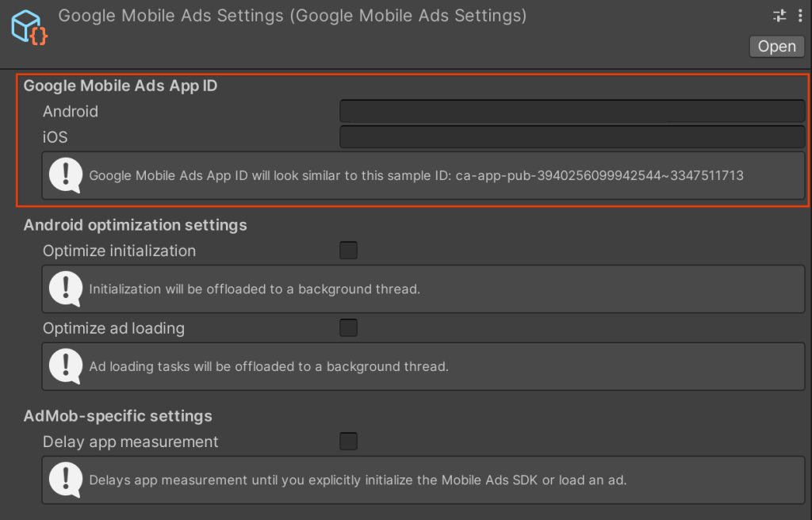Enable the Optimize initialization checkbox
Image resolution: width=812 pixels, height=520 pixels.
point(348,250)
